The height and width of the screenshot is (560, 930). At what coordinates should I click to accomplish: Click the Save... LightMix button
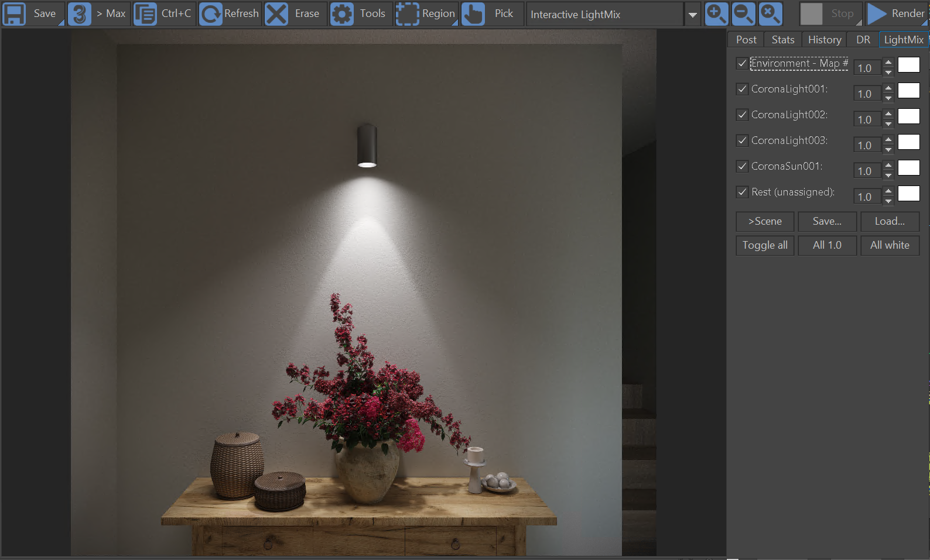(x=827, y=221)
